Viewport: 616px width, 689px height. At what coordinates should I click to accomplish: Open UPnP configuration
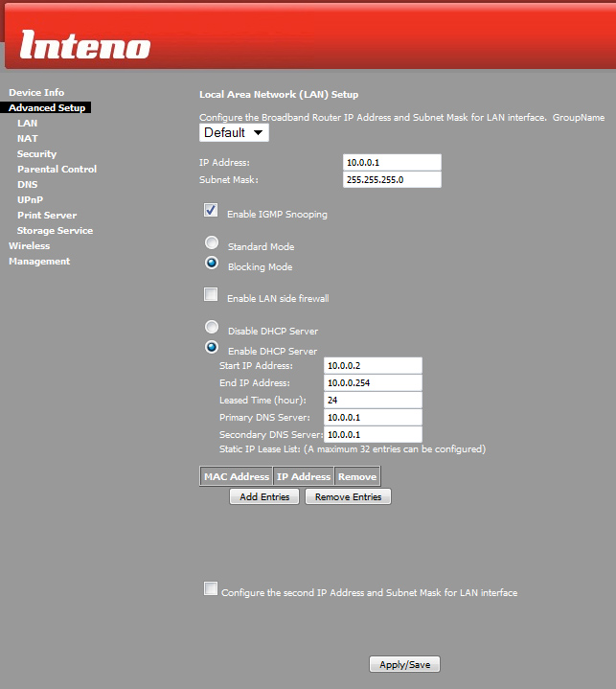pos(30,200)
